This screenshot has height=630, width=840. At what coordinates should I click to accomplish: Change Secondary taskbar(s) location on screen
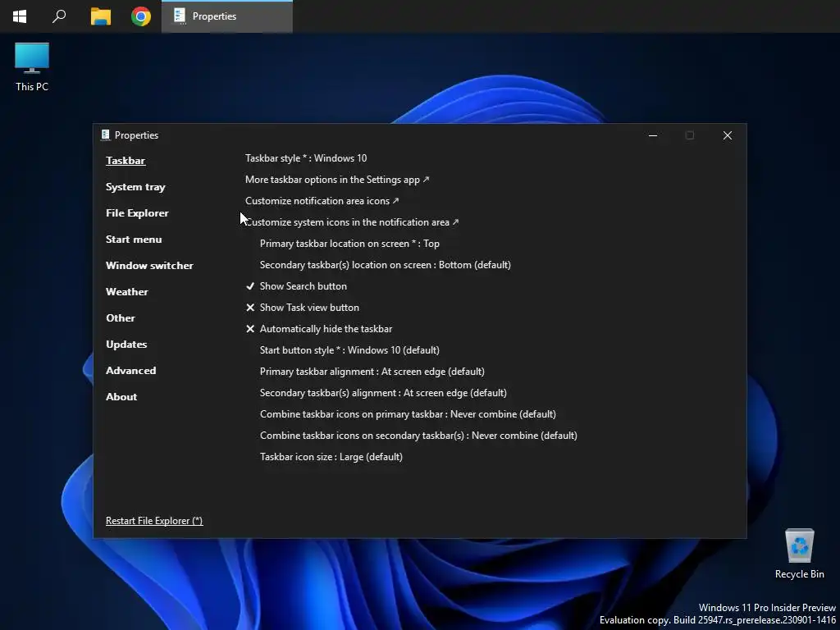click(386, 265)
